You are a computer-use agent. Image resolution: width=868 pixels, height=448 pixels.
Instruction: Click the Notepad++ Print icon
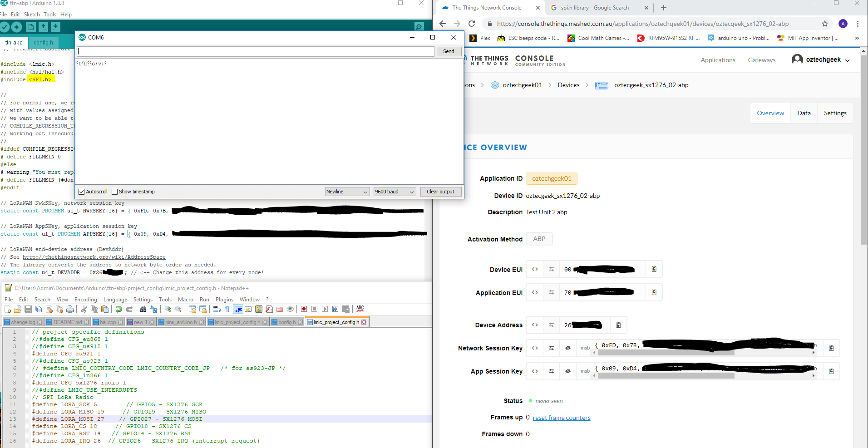click(x=70, y=309)
